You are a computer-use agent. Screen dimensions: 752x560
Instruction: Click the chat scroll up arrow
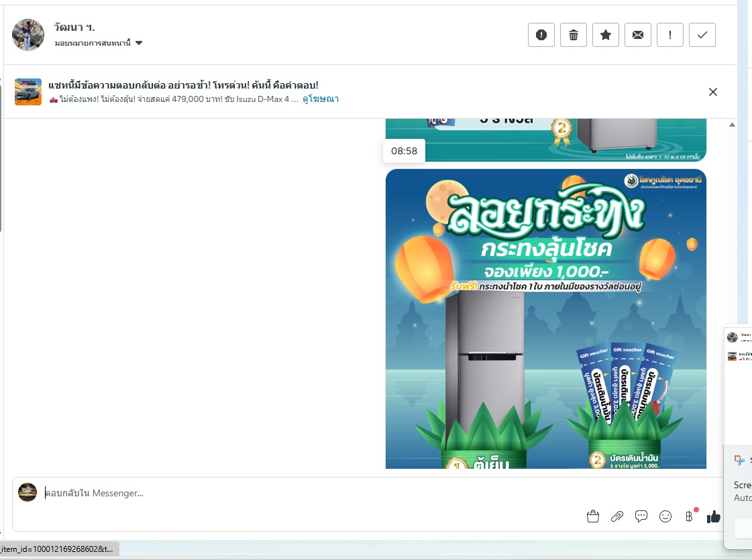[732, 125]
